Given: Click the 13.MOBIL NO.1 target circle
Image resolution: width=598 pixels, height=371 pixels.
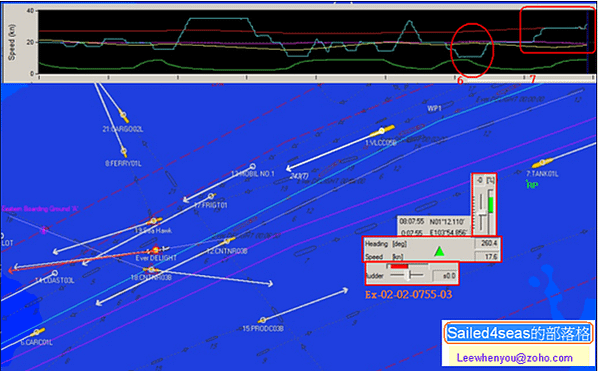Looking at the screenshot, I should coord(252,166).
